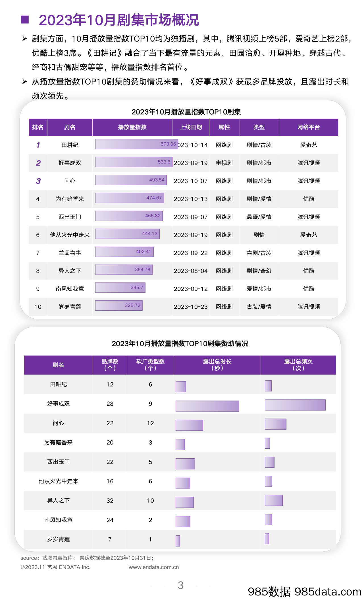Click the page number 3

coord(180,585)
